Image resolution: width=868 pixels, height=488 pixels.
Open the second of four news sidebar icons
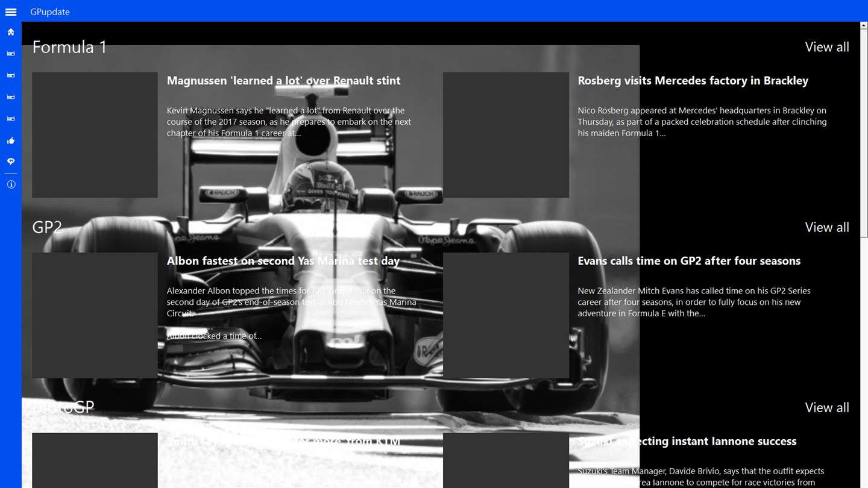(11, 75)
